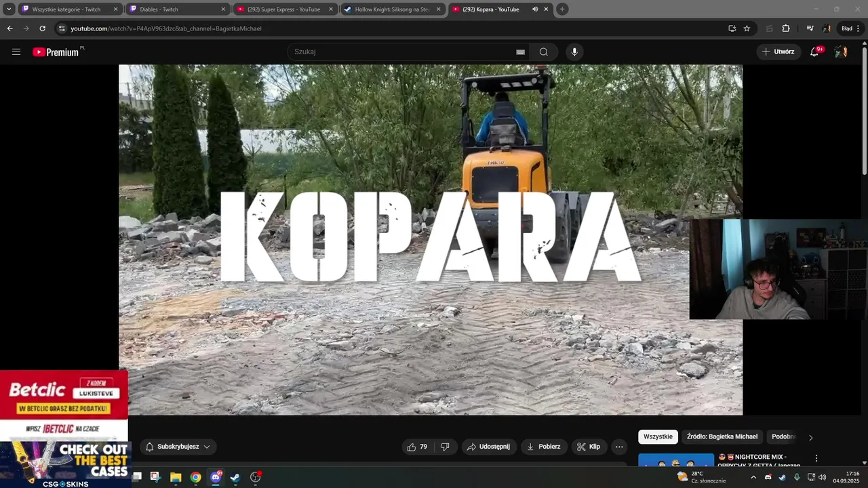
Task: Open the tab search dropdown arrow
Action: coord(9,9)
